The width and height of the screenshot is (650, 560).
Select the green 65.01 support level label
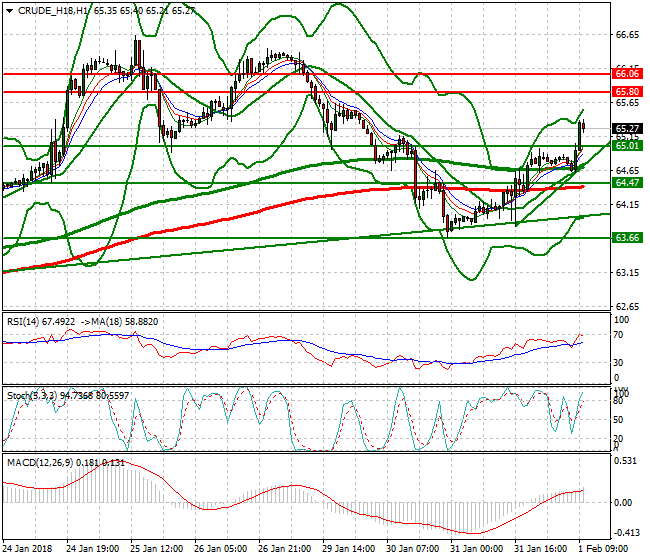627,146
